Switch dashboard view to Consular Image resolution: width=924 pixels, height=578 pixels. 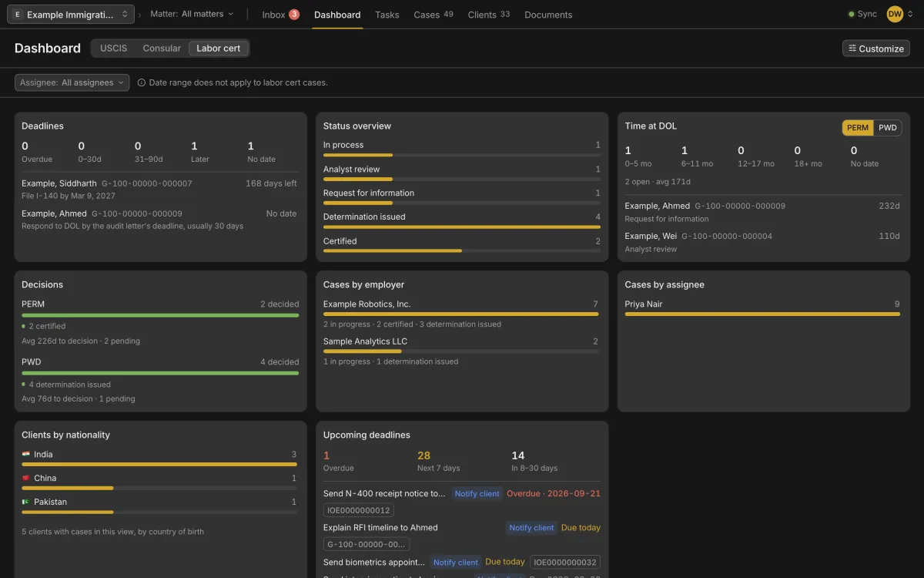(x=162, y=48)
